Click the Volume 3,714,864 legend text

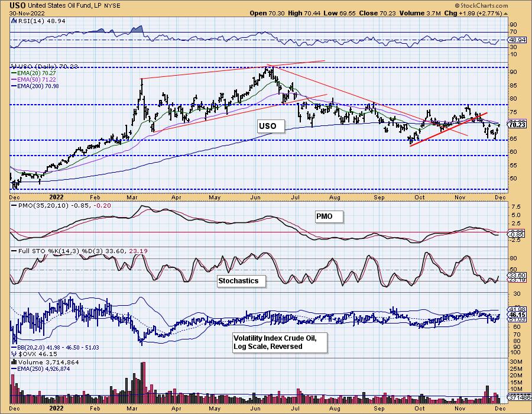click(x=48, y=363)
